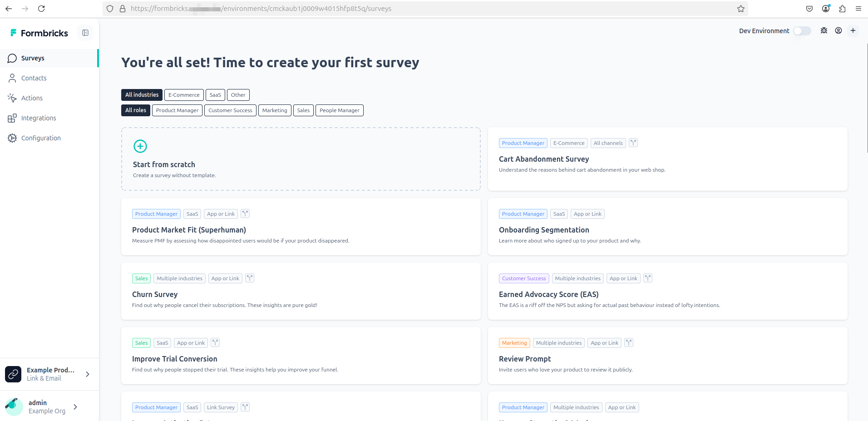Open Integrations from the sidebar
The height and width of the screenshot is (421, 868).
(39, 118)
